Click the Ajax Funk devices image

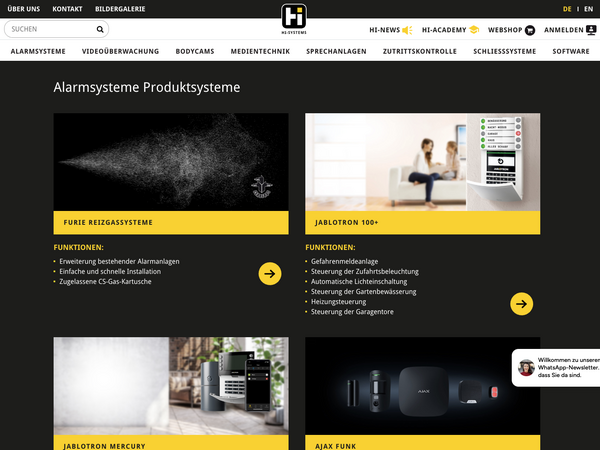(423, 386)
